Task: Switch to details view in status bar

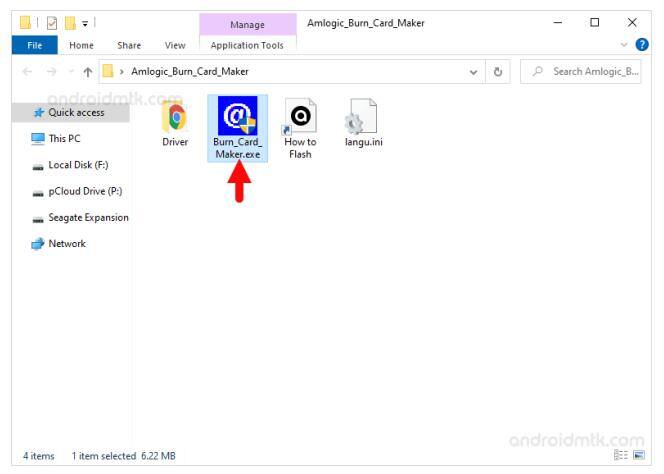Action: click(621, 456)
